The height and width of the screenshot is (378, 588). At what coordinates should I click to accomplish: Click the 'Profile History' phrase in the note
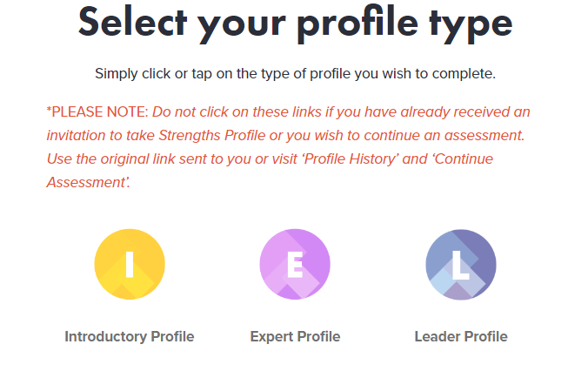tap(351, 159)
